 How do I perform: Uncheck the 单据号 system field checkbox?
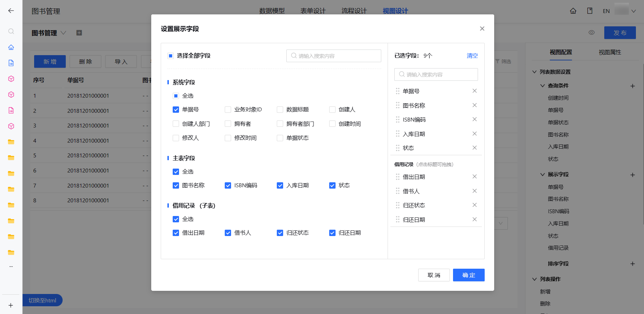point(176,110)
